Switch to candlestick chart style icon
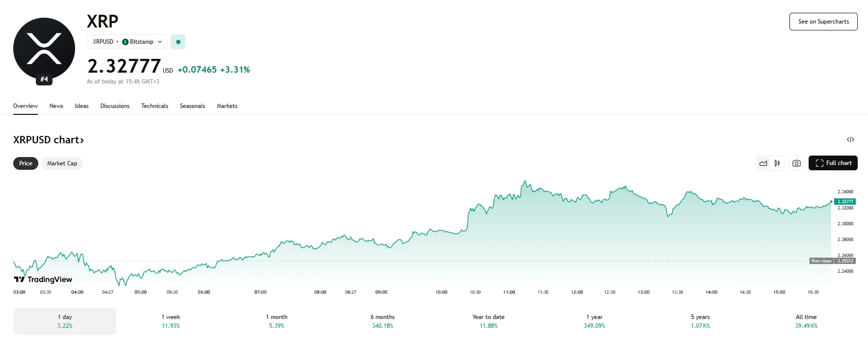Screen dimensions: 868x345 click(777, 163)
